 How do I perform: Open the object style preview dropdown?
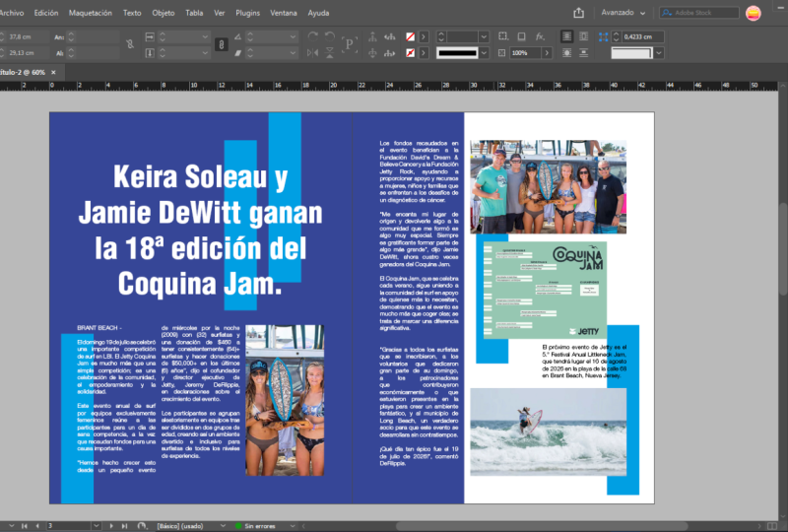click(x=659, y=53)
